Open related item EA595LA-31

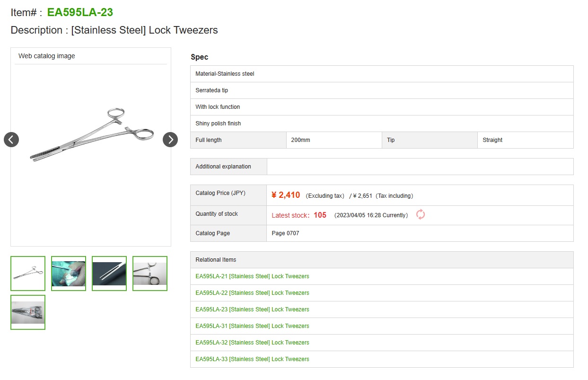click(x=252, y=326)
